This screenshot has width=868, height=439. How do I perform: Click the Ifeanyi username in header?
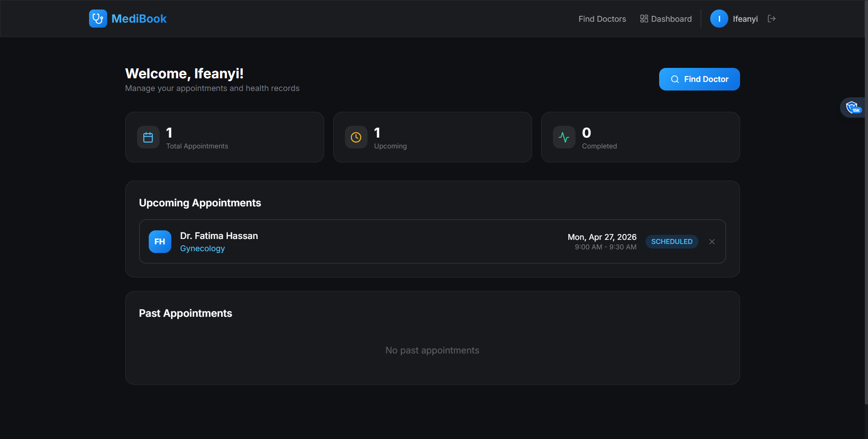point(745,19)
